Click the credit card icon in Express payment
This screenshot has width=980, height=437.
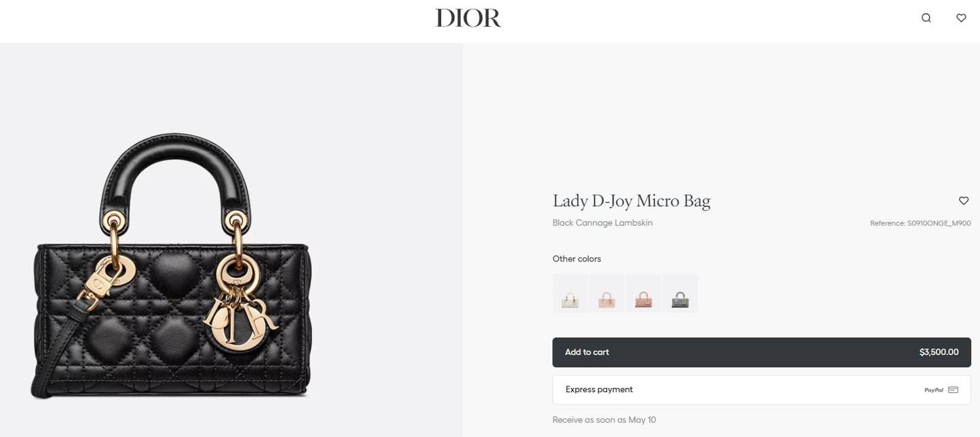953,390
